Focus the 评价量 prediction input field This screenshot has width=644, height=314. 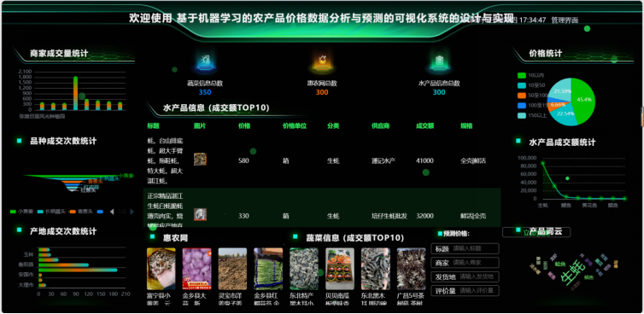[x=465, y=291]
